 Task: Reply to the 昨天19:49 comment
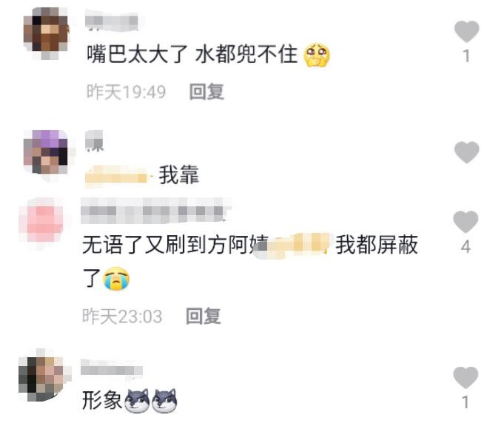206,92
